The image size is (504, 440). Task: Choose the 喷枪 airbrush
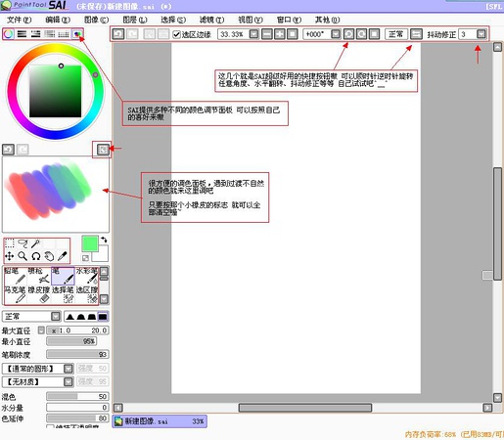tap(39, 276)
